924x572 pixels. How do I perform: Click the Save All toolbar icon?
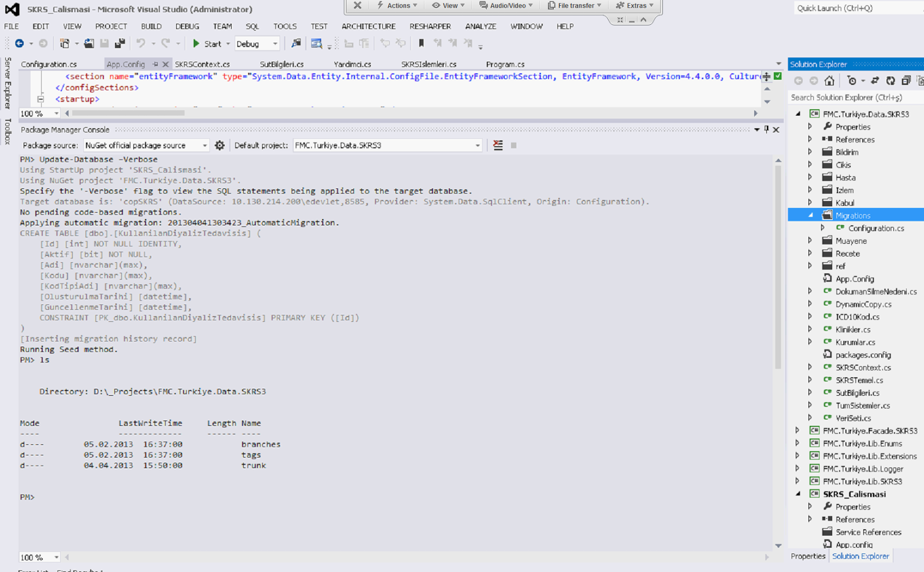point(120,43)
